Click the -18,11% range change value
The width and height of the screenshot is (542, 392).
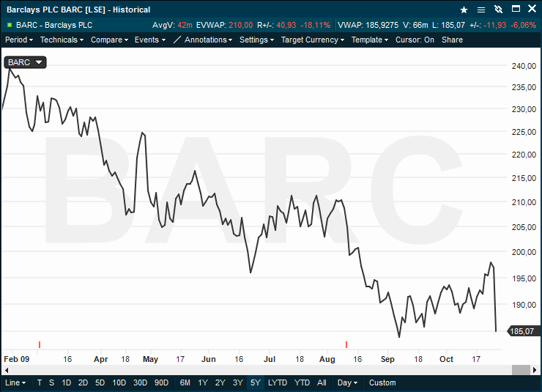coord(315,25)
